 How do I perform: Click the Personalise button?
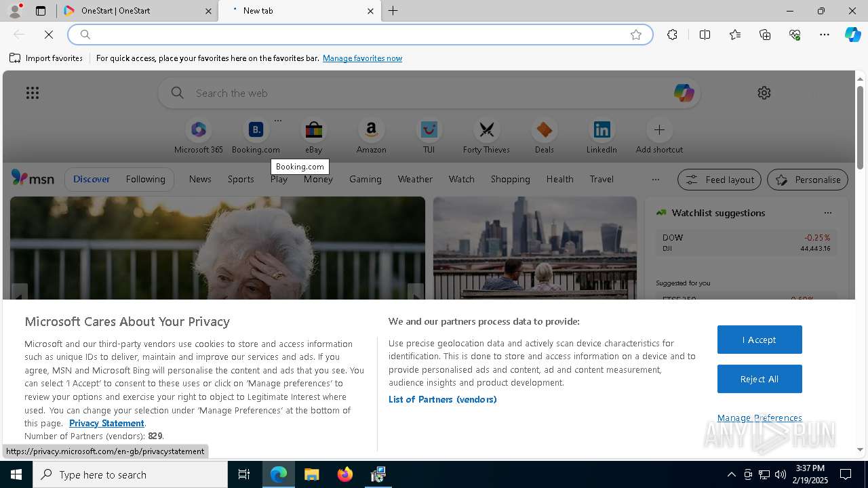808,180
